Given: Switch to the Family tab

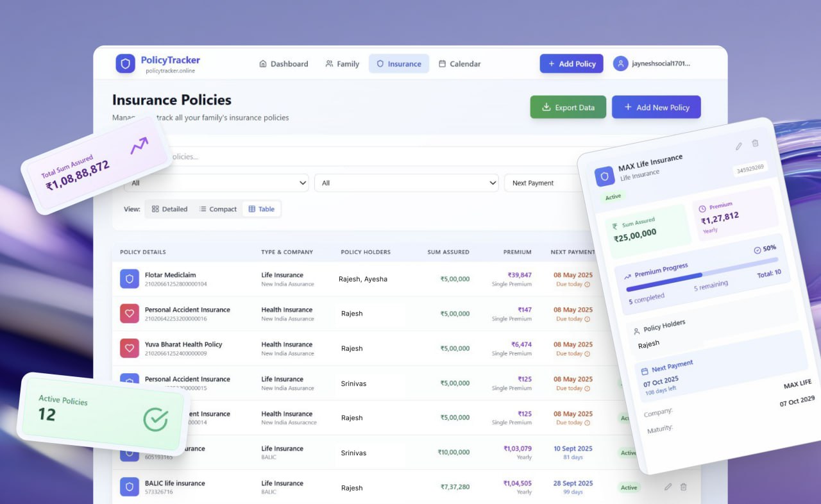Looking at the screenshot, I should pos(342,63).
